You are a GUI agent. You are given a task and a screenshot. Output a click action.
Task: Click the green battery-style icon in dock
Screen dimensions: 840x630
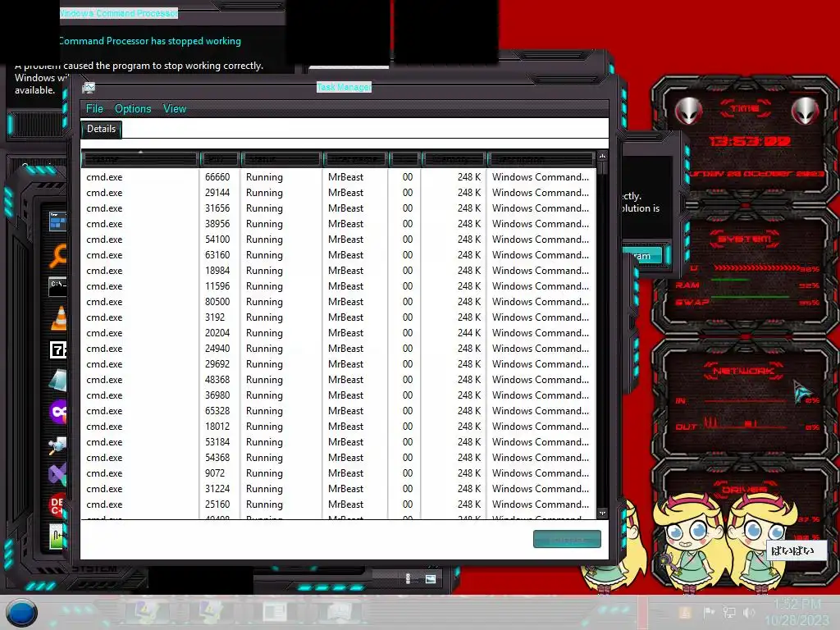(x=57, y=536)
